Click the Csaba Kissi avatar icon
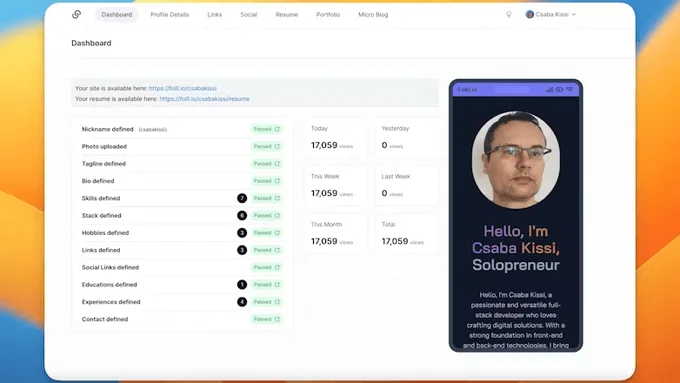This screenshot has height=383, width=680. tap(530, 14)
